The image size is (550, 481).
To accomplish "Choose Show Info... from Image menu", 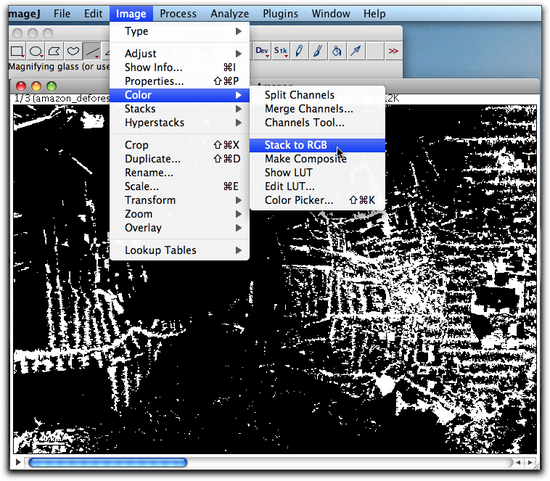I will 180,67.
